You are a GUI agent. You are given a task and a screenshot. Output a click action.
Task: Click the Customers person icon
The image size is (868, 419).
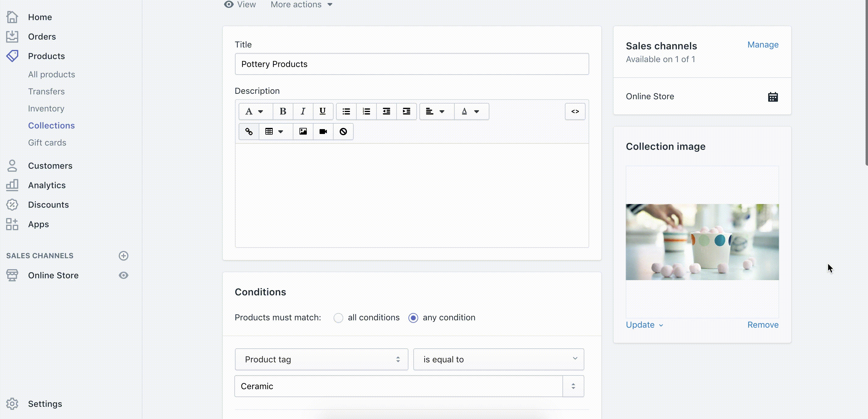point(12,166)
